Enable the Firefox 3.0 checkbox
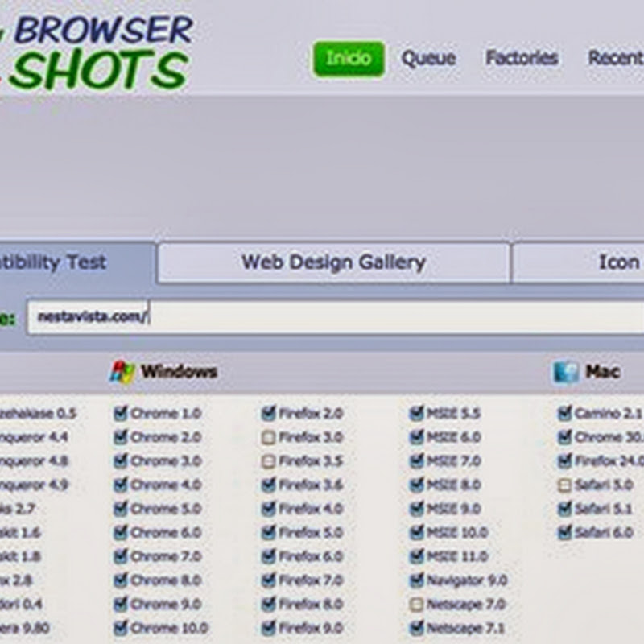The width and height of the screenshot is (644, 644). click(x=269, y=437)
